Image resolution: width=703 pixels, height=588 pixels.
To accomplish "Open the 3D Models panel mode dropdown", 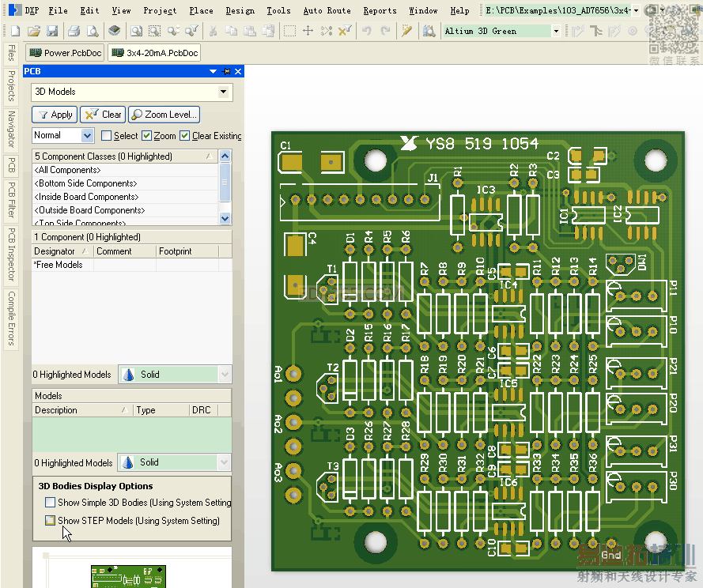I will pos(225,92).
